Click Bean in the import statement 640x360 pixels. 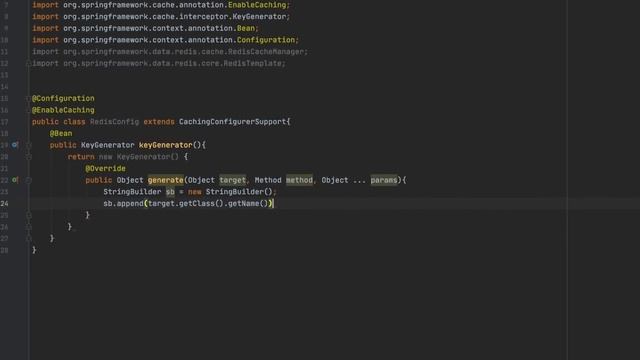pyautogui.click(x=246, y=28)
